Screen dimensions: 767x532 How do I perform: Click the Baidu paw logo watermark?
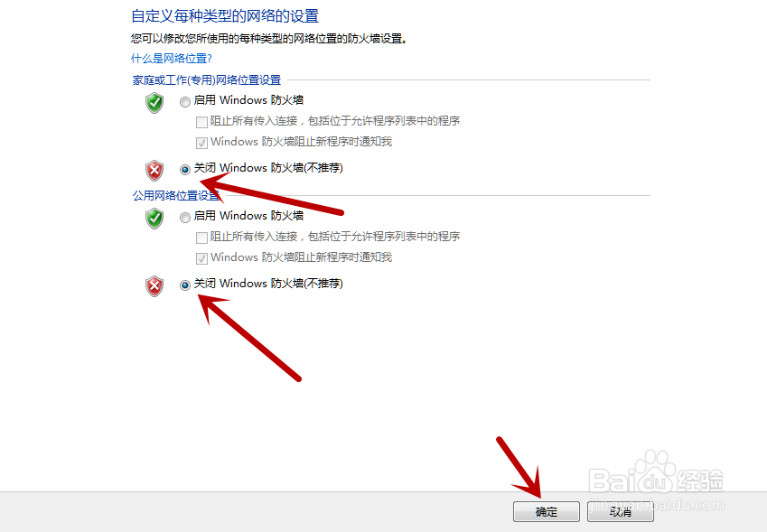(656, 471)
